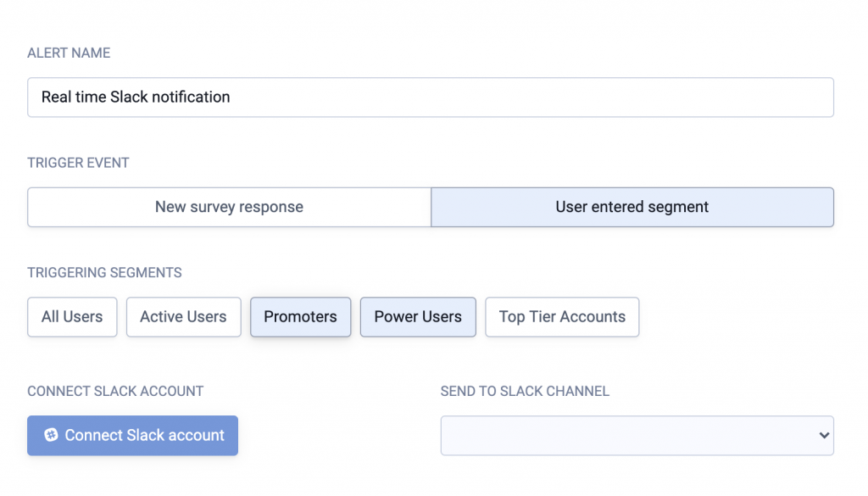The width and height of the screenshot is (868, 496).
Task: Enable the Active Users segment
Action: tap(183, 317)
